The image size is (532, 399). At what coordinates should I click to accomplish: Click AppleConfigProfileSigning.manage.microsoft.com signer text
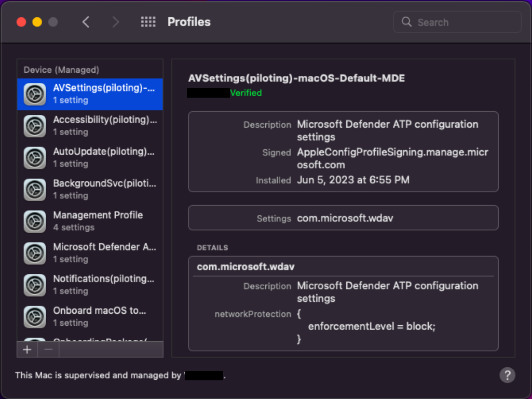pos(392,158)
